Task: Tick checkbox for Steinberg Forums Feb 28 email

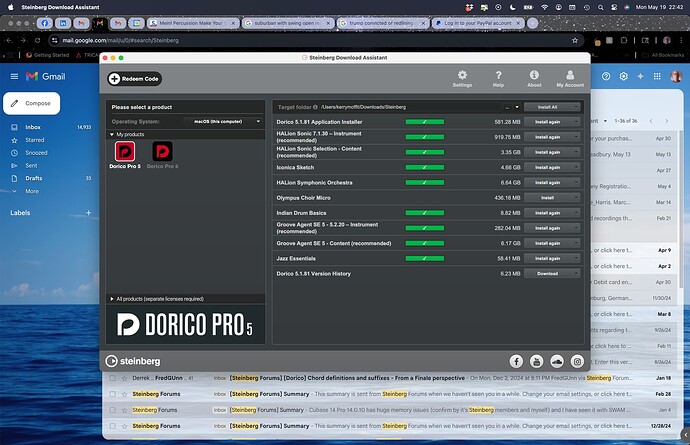Action: [x=113, y=394]
